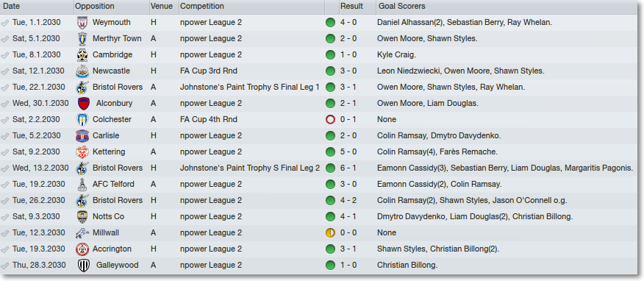This screenshot has width=644, height=281.
Task: Open the Bristol Rovers link dated 26.2.2030
Action: (x=118, y=201)
